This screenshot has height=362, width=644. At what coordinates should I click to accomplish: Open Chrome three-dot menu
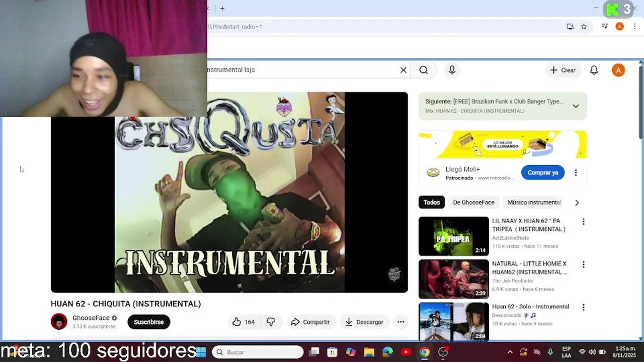(634, 27)
